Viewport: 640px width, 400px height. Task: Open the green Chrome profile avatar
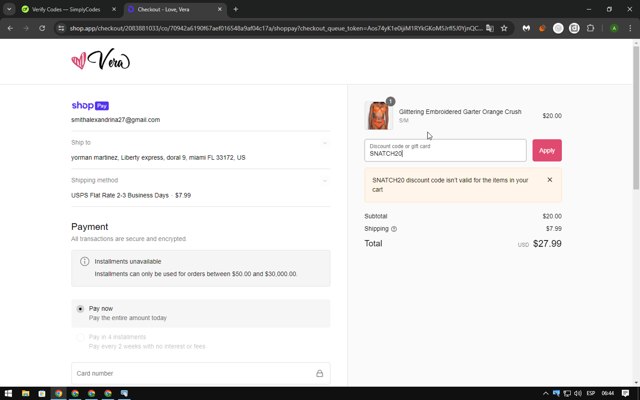coord(614,28)
